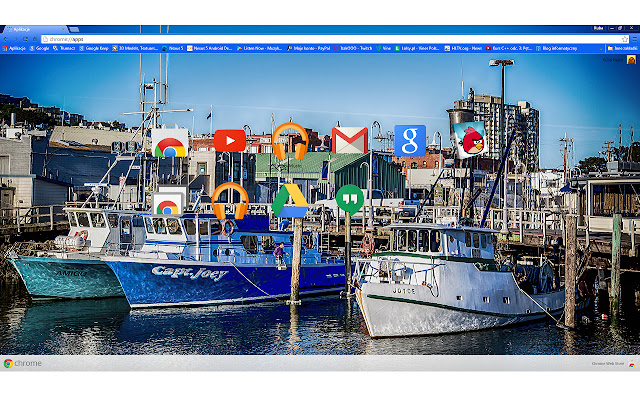Open the Play Music headphones in bottom row

[x=230, y=201]
